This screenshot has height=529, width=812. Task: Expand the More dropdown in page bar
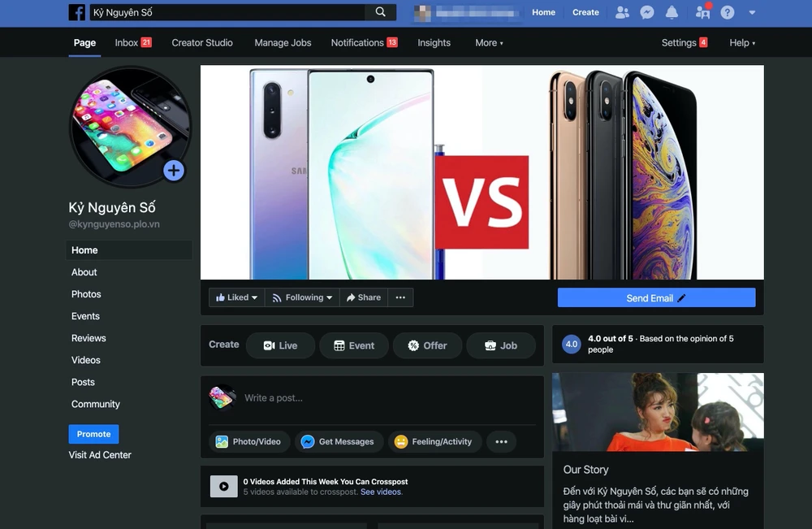489,43
